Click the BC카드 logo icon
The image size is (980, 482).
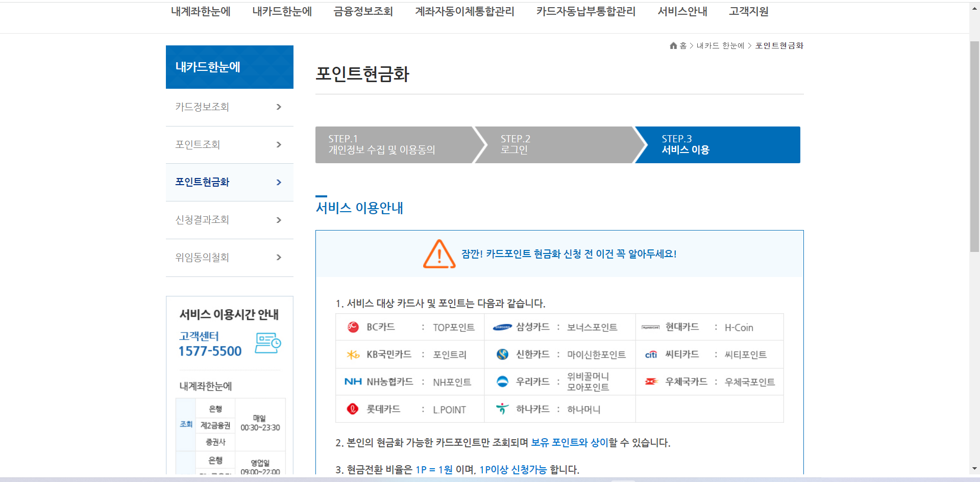(x=353, y=327)
